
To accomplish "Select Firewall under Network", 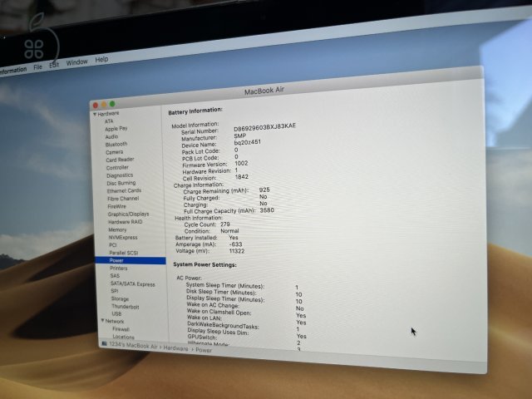I will [x=121, y=329].
